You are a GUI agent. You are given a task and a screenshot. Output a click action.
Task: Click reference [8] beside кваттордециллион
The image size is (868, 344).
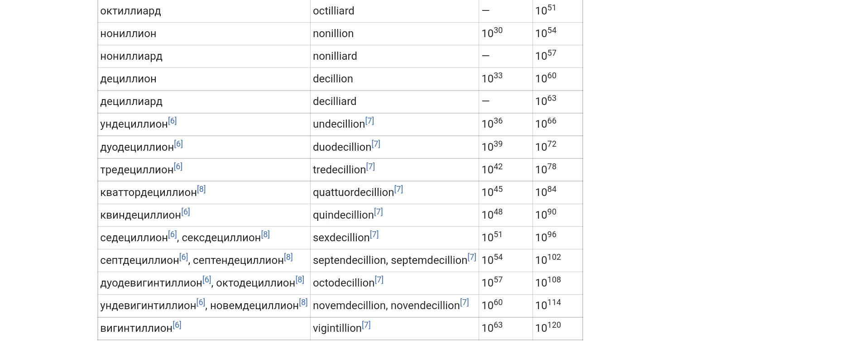(x=201, y=189)
